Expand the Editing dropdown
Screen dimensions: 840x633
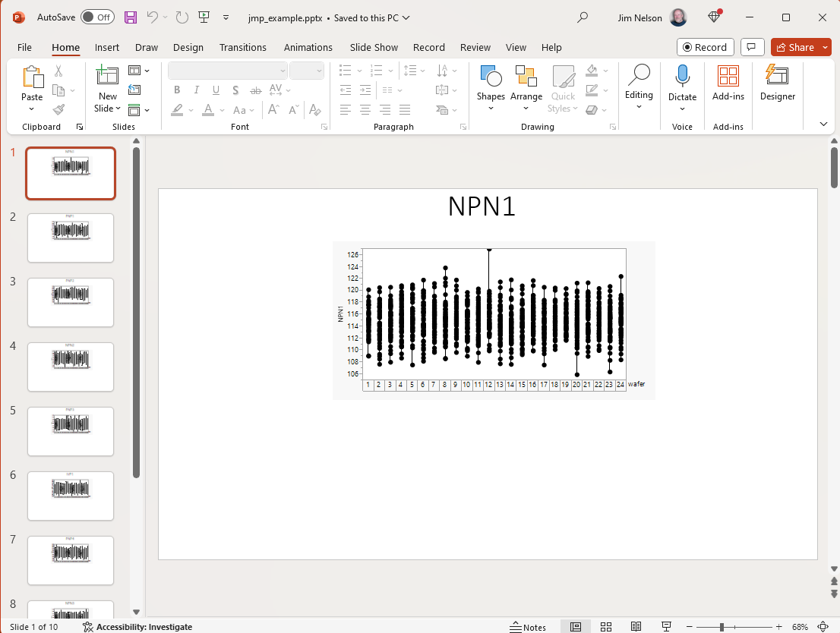tap(639, 87)
